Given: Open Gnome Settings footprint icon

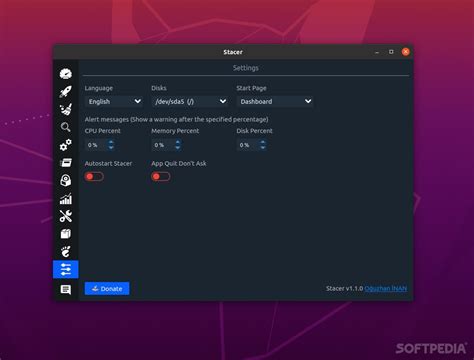Looking at the screenshot, I should coord(66,252).
